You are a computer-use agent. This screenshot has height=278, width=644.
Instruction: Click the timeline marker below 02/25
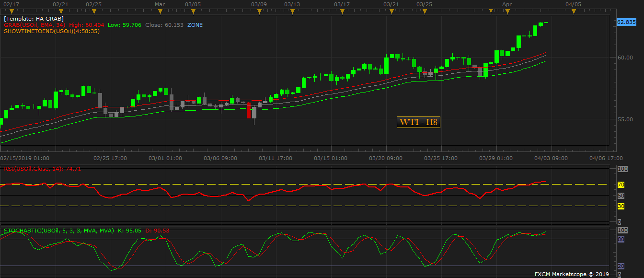pos(93,11)
